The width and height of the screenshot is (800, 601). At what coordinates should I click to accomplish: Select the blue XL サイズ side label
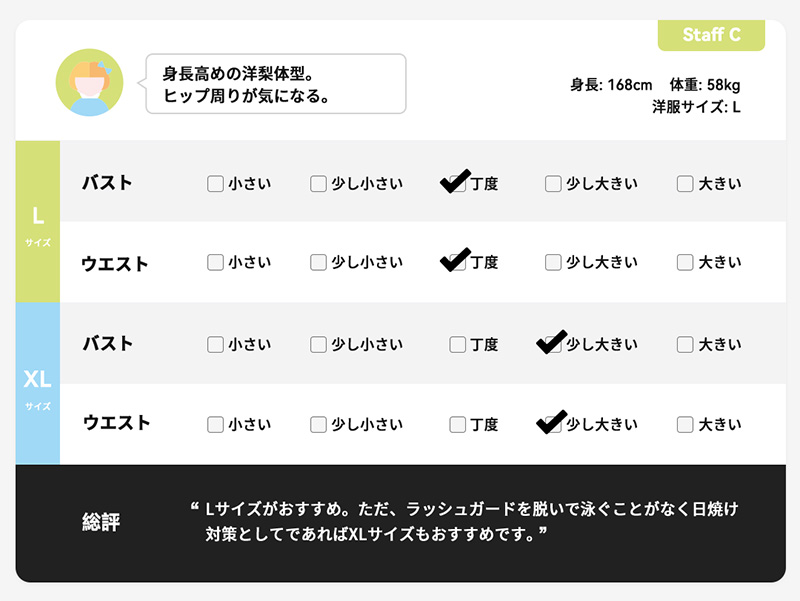coord(38,384)
